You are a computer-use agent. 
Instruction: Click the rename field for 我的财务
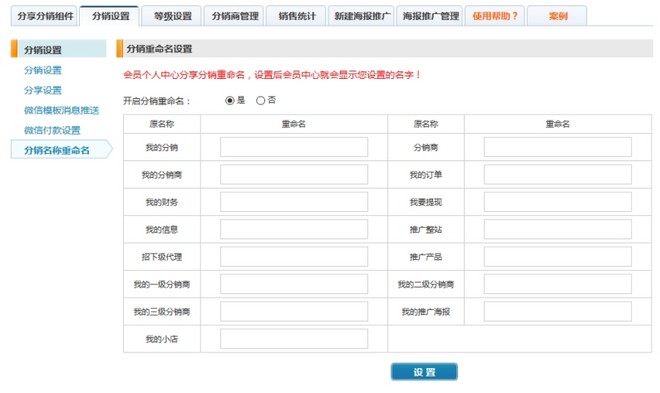[294, 202]
